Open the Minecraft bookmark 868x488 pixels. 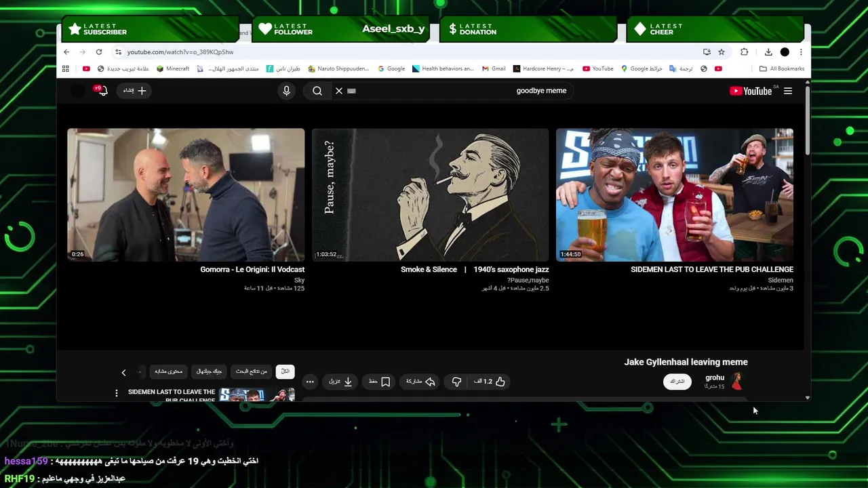click(173, 68)
